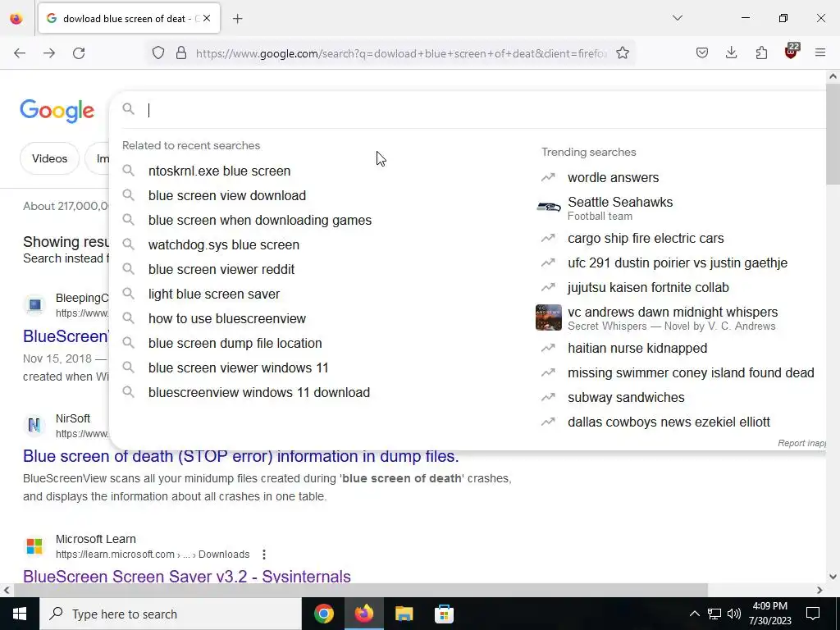840x630 pixels.
Task: Click the taskbar 'Type here to search' box
Action: point(171,614)
